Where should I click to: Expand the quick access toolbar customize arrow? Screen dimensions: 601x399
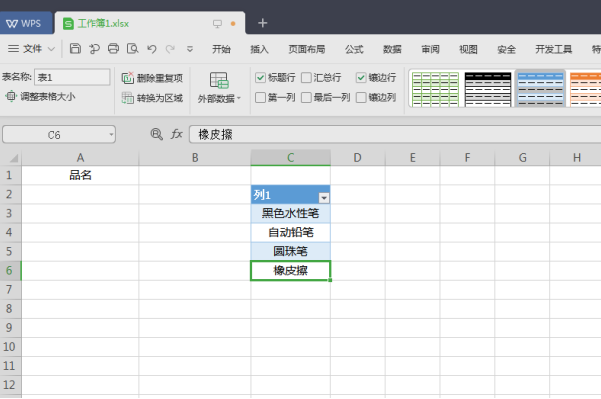[190, 49]
